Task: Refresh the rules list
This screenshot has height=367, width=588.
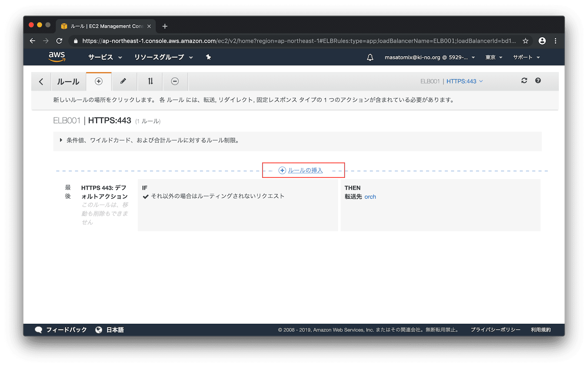Action: tap(524, 80)
